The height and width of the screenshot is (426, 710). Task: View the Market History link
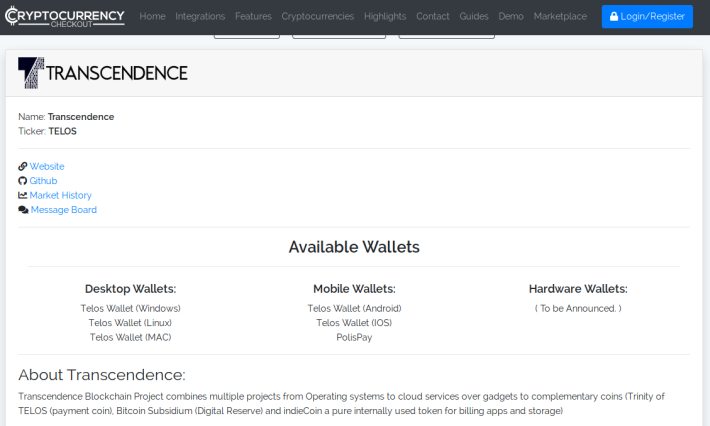(61, 195)
